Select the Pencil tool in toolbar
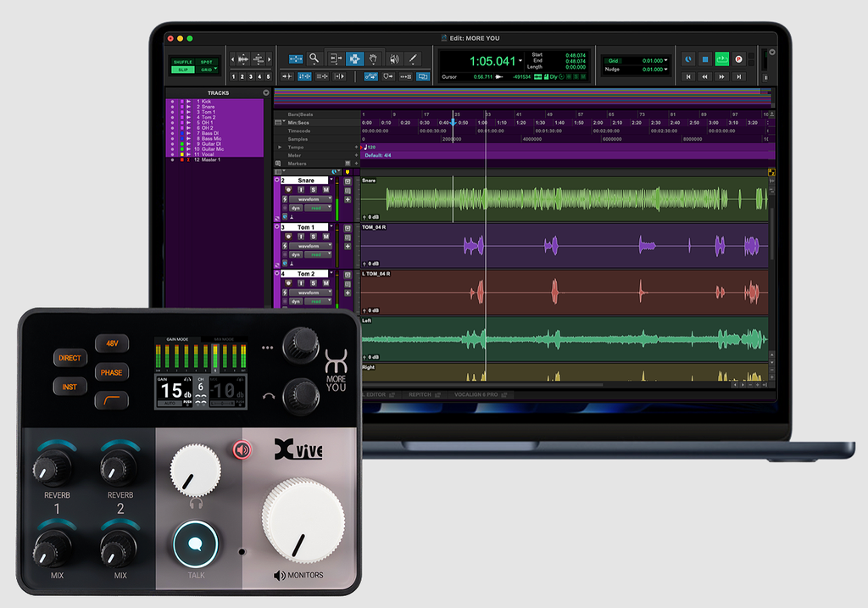 [x=413, y=59]
